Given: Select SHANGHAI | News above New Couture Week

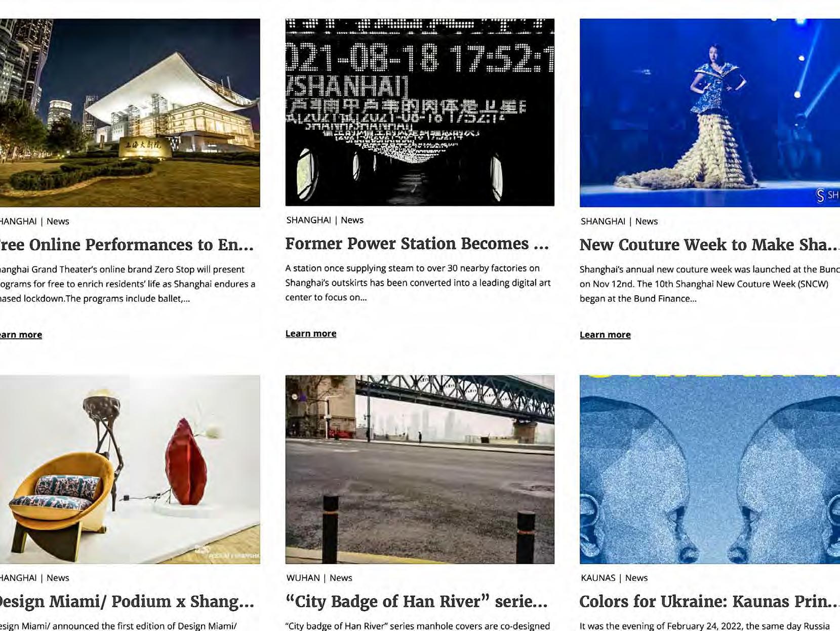Looking at the screenshot, I should tap(619, 221).
